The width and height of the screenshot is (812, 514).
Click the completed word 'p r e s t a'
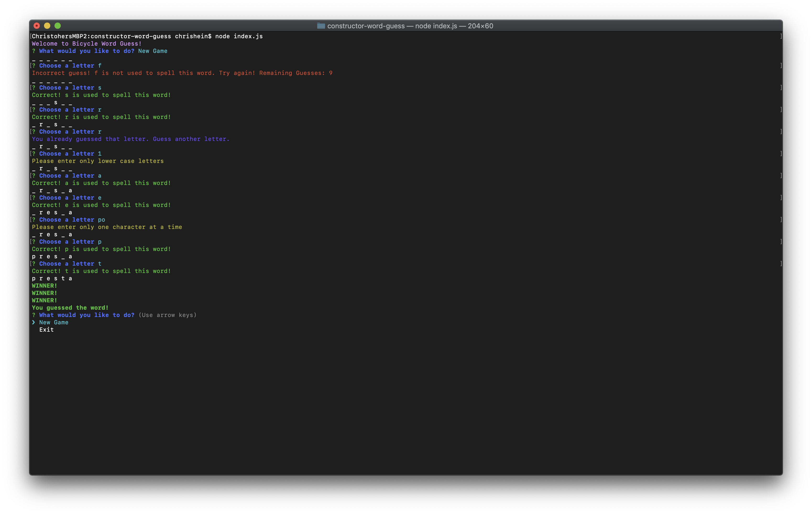[52, 278]
